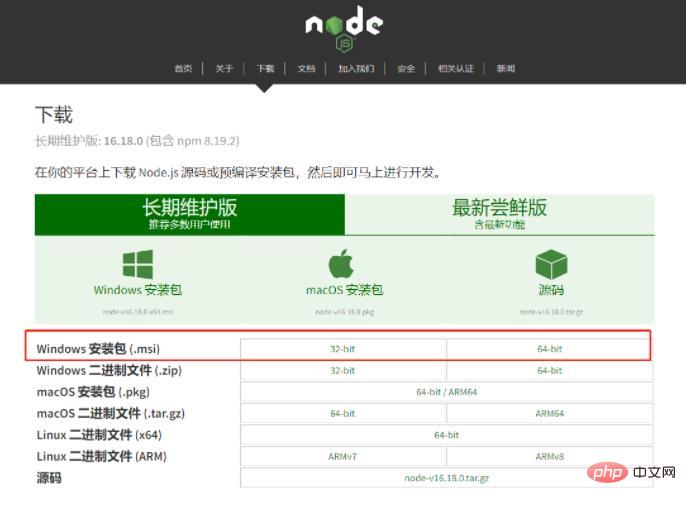
Task: Open the 相关认证 nav item
Action: coord(456,68)
